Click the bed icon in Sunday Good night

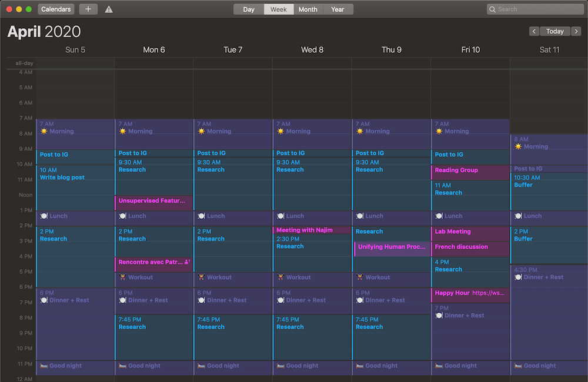(44, 366)
